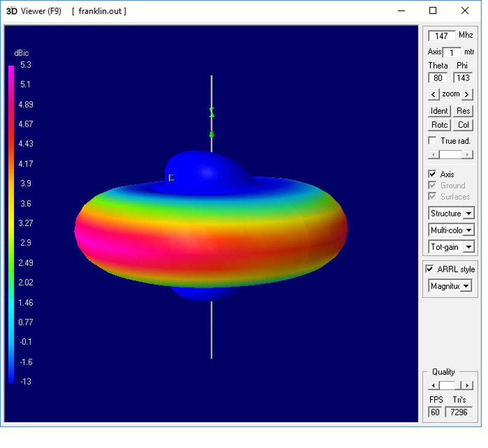
Task: Click the -13 dBic scale label
Action: coord(25,382)
